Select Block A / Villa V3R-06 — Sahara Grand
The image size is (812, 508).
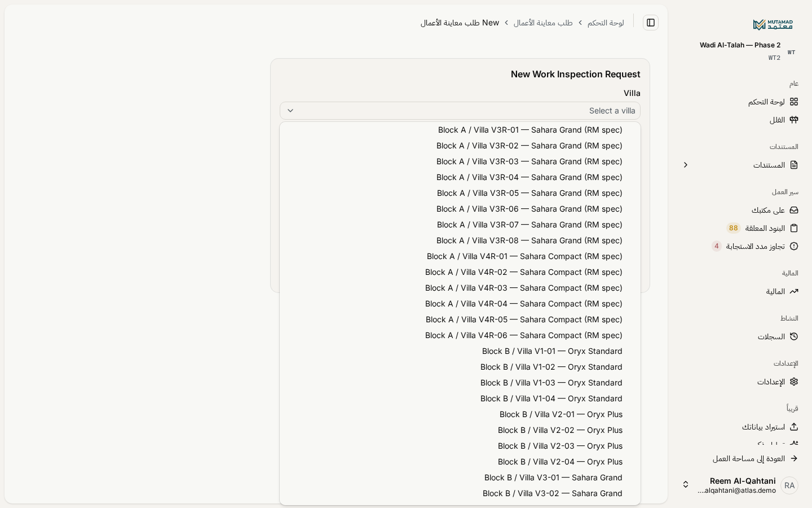(460, 209)
